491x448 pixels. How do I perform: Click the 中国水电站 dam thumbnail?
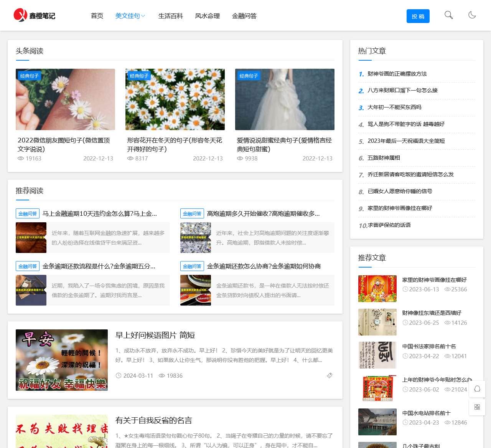point(377,422)
